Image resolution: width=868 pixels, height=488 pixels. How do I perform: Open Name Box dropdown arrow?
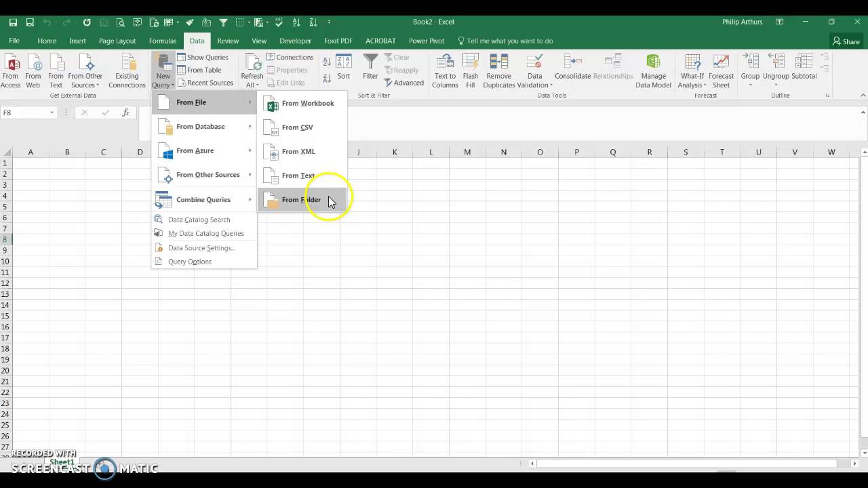tap(52, 113)
